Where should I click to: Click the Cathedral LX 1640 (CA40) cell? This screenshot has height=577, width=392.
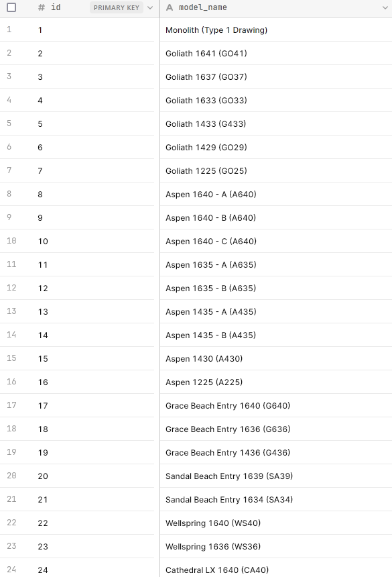click(x=276, y=570)
